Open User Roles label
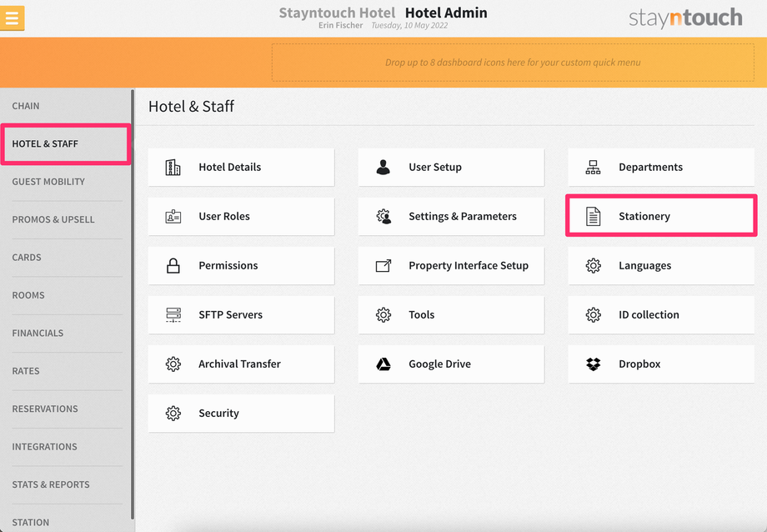 224,216
